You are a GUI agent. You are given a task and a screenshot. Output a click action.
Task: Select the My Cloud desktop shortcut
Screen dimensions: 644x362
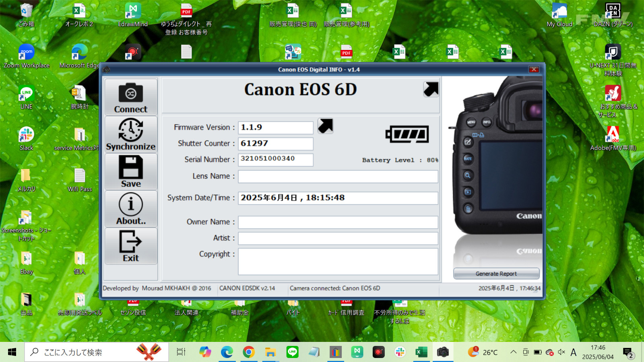[559, 15]
